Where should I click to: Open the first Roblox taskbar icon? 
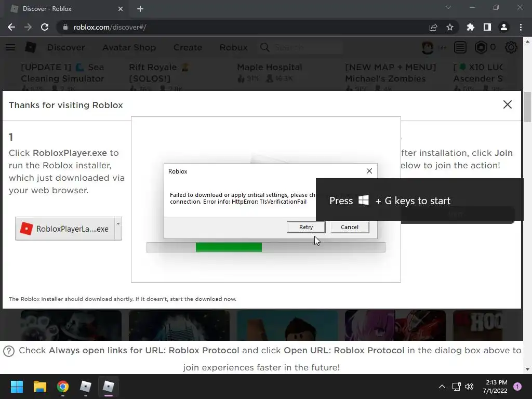(x=86, y=387)
